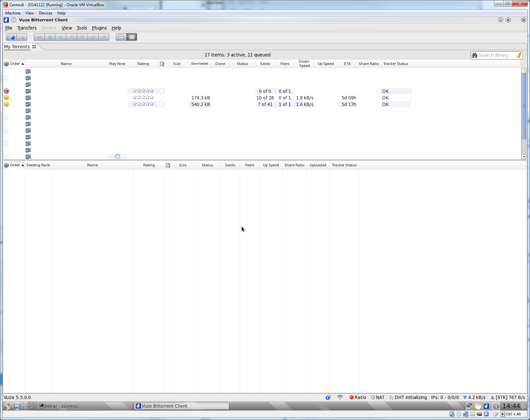Image resolution: width=530 pixels, height=420 pixels.
Task: Click the Move to Bottom double-arrow icon
Action: tap(82, 37)
